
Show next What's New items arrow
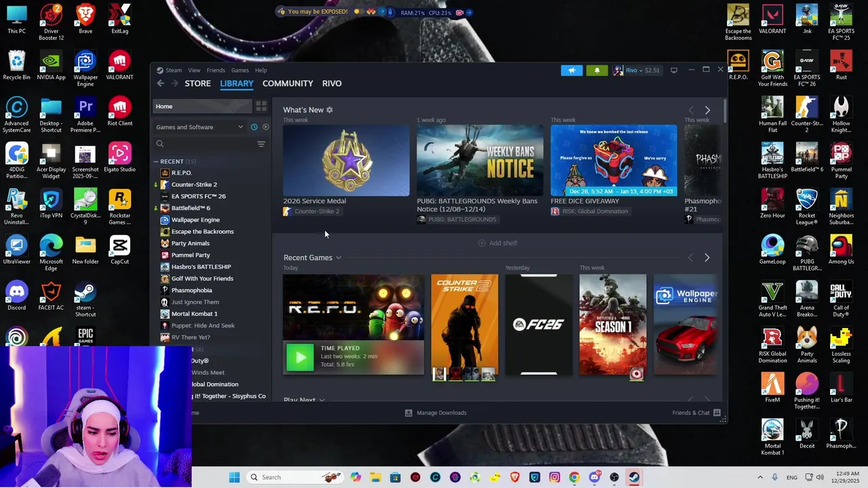(707, 110)
